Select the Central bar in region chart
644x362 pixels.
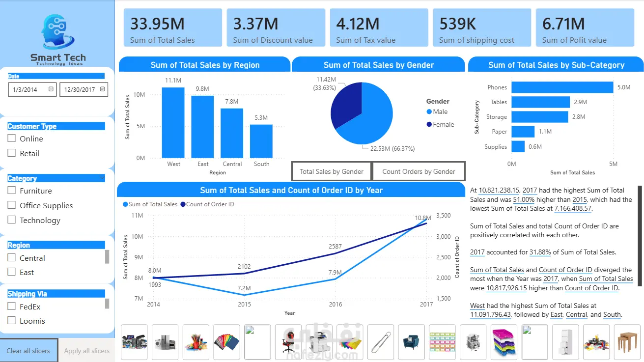coord(232,133)
